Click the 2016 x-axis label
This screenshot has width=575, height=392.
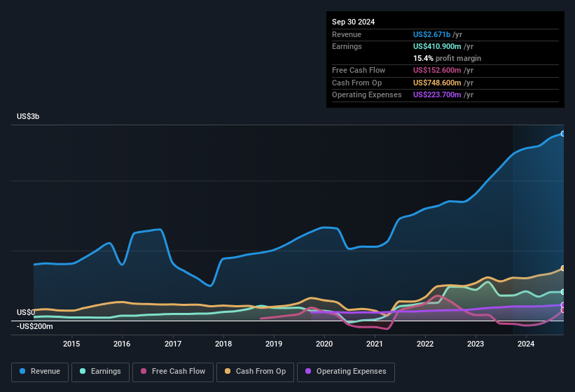click(x=122, y=344)
